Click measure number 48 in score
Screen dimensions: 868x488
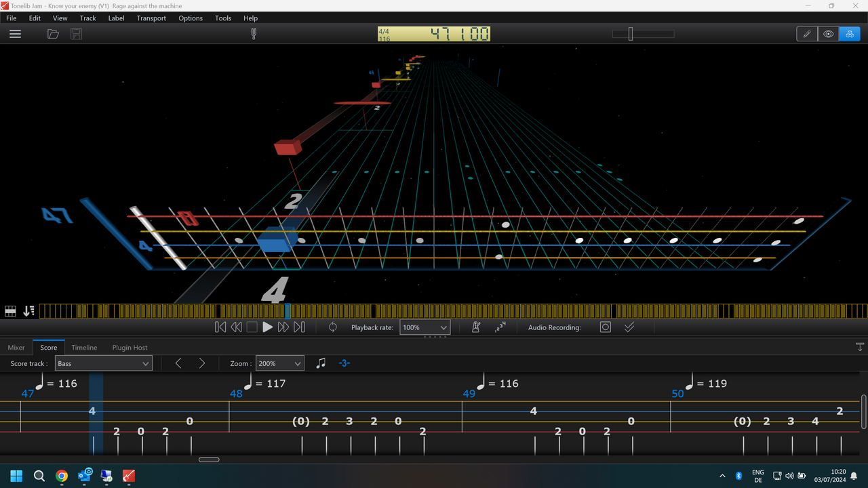coord(236,394)
